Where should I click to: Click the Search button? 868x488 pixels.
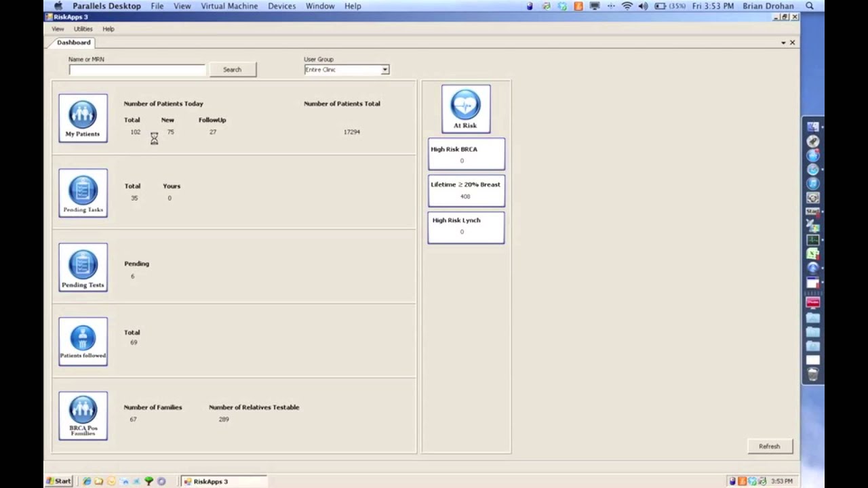[x=233, y=70]
